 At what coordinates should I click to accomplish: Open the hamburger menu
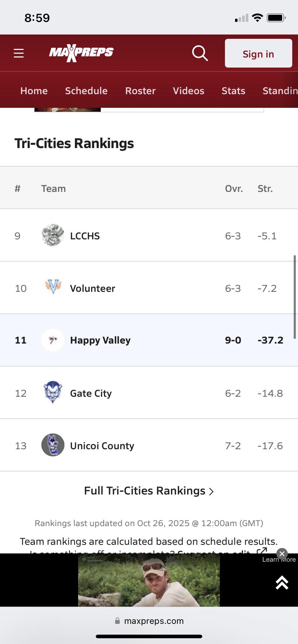[19, 53]
